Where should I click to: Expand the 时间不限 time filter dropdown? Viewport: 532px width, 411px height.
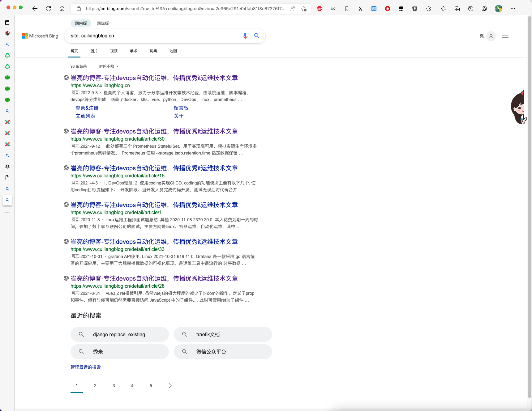109,66
